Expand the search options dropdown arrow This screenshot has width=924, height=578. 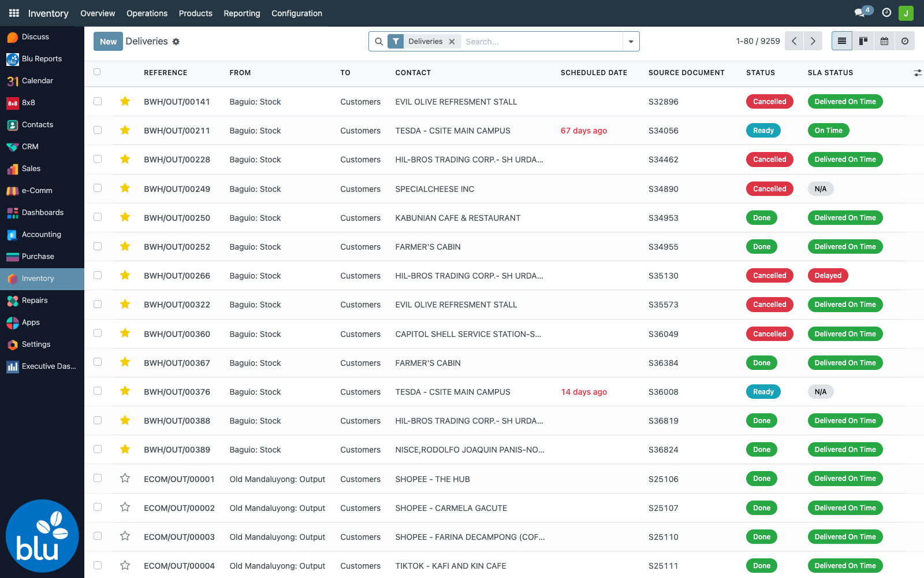[631, 42]
